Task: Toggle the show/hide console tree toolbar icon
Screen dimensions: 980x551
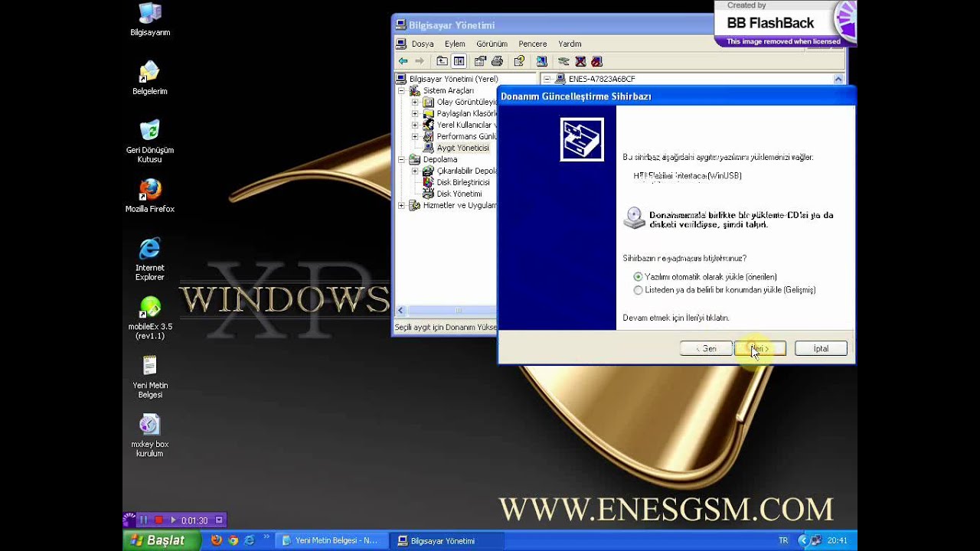Action: coord(459,61)
